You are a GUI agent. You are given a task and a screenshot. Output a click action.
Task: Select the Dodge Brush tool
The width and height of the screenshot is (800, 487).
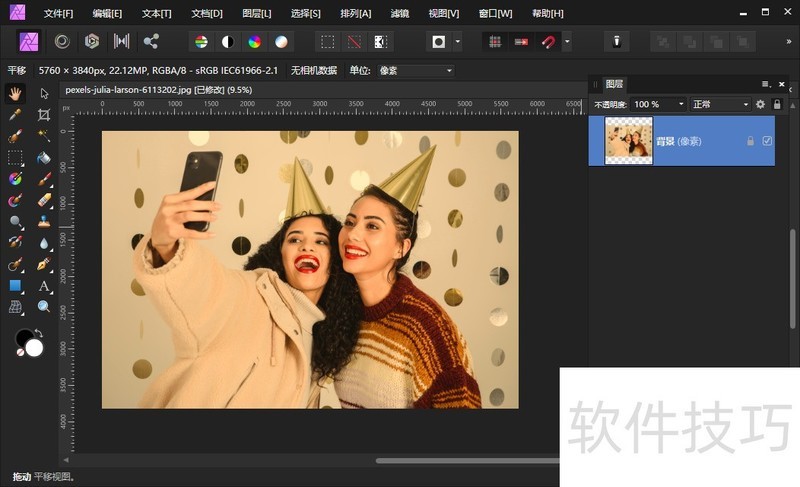[15, 222]
